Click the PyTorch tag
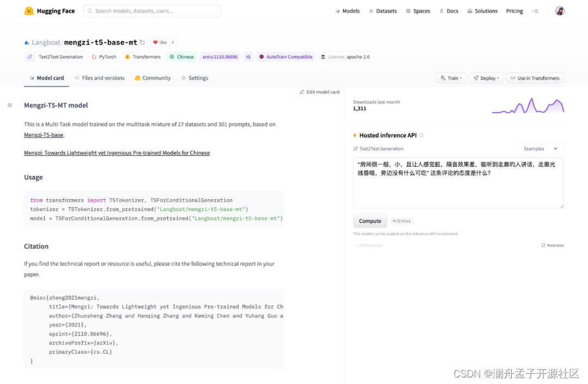Viewport: 588px width, 384px height. click(104, 57)
